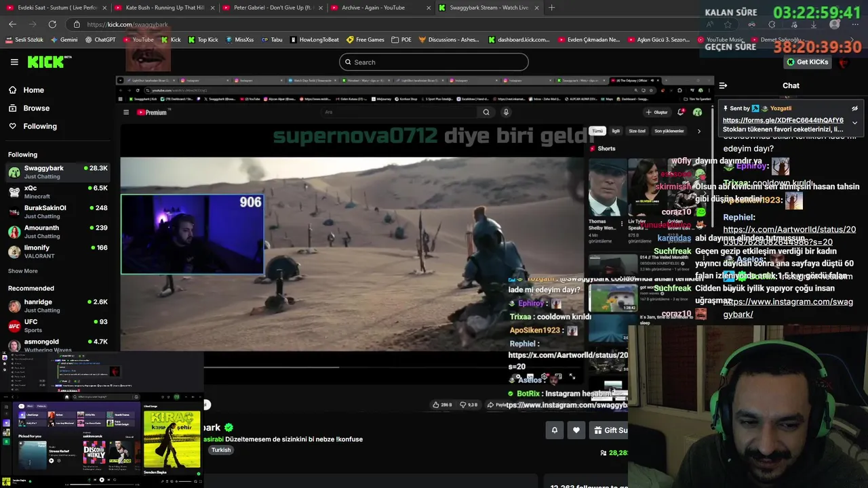Image resolution: width=868 pixels, height=488 pixels.
Task: Expand the pinned message by Yozgatli
Action: [x=854, y=123]
